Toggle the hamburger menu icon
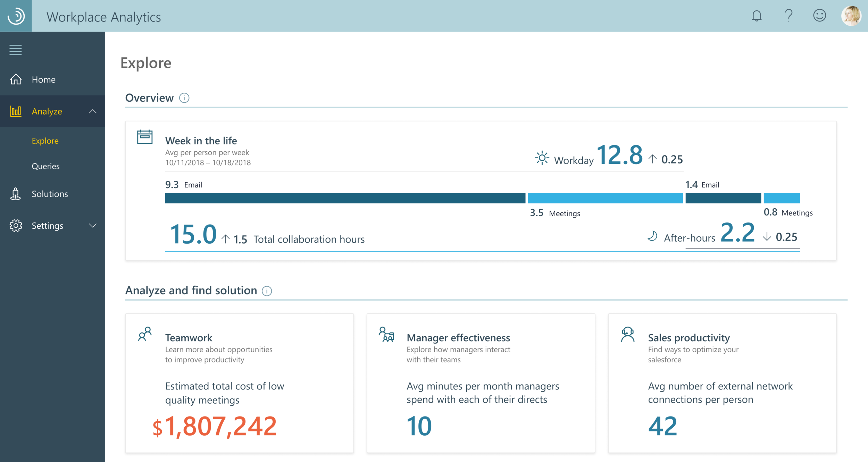Screen dimensions: 868x462 [16, 50]
